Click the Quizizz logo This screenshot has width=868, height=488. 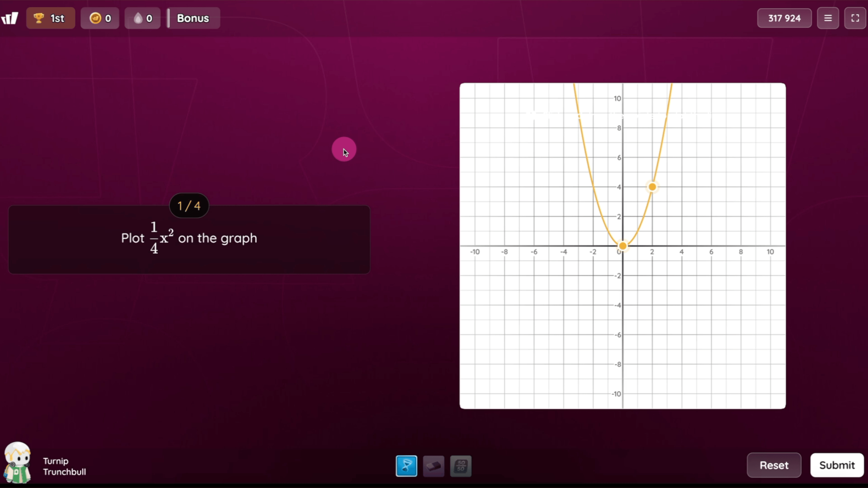(9, 18)
